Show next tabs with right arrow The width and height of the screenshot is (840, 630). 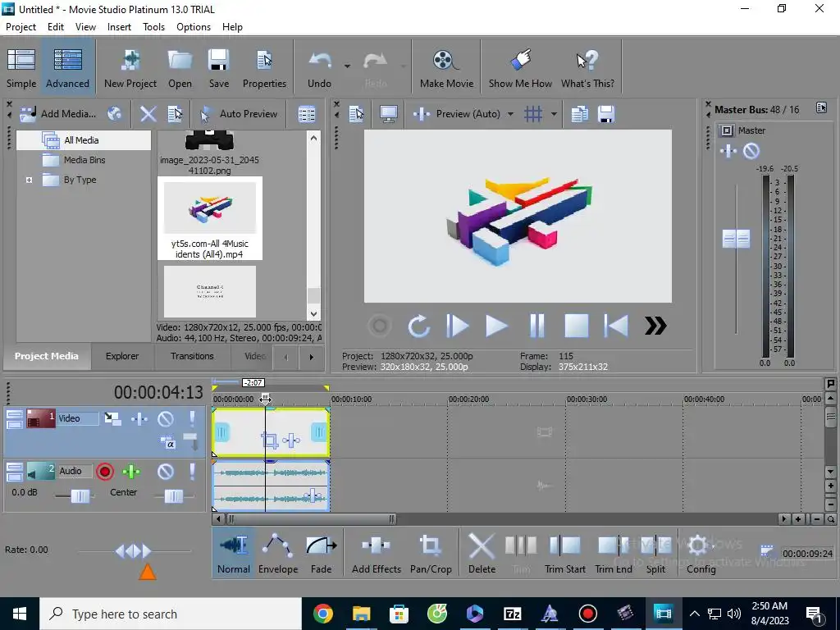[311, 357]
